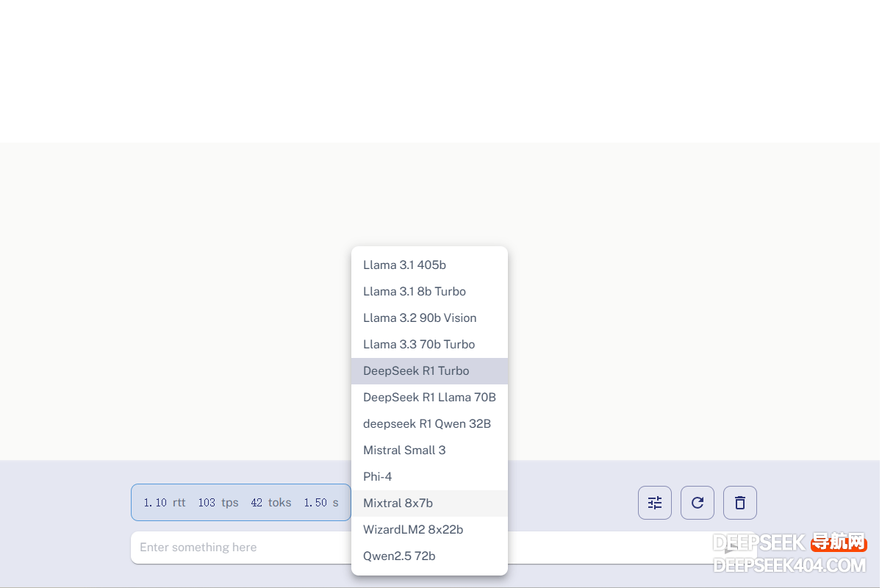Image resolution: width=882 pixels, height=588 pixels.
Task: Pick WizardLM2 8x22b option
Action: click(429, 530)
